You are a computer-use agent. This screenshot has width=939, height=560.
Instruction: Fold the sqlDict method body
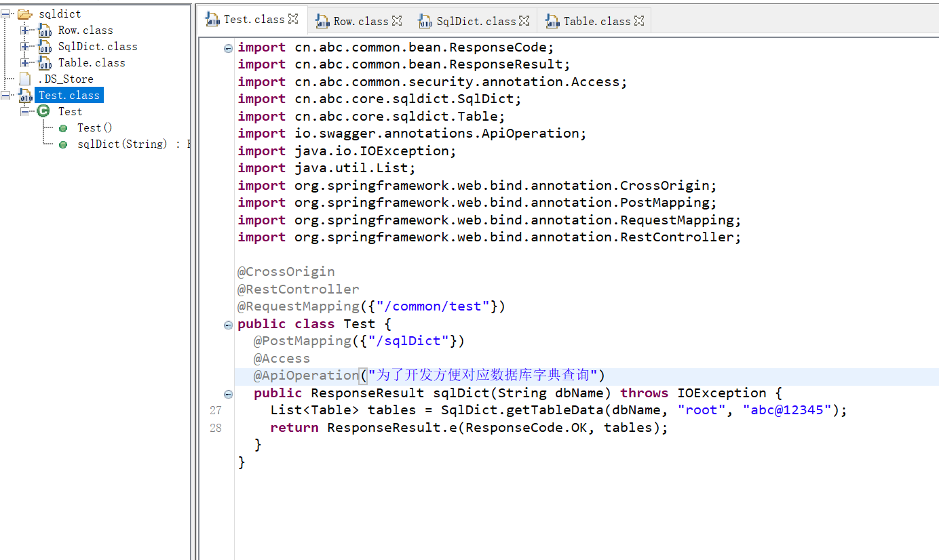(x=228, y=394)
